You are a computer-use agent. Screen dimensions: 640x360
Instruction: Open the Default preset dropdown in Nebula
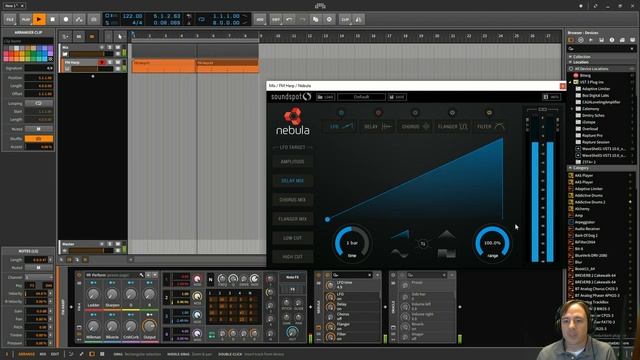tap(361, 97)
